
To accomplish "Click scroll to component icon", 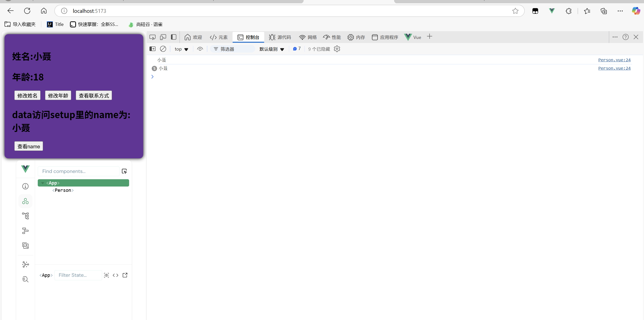I will [x=106, y=275].
